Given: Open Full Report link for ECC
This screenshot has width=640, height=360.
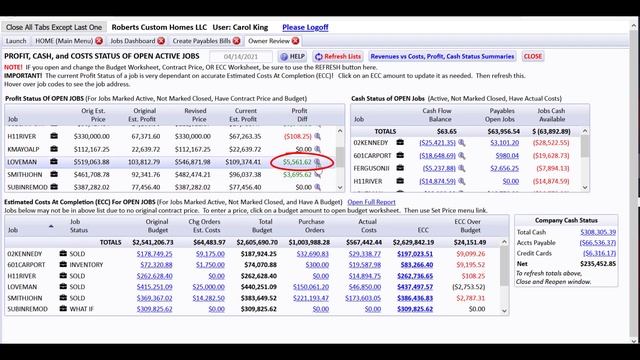Looking at the screenshot, I should (371, 202).
